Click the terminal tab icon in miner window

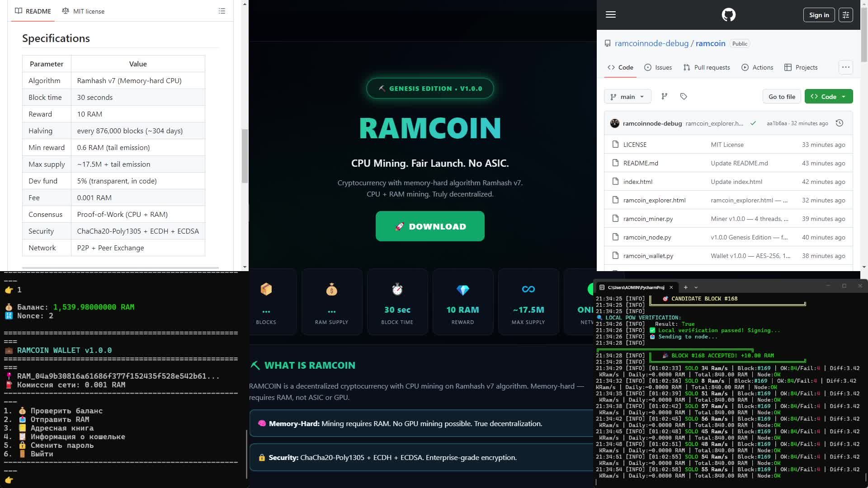point(602,287)
